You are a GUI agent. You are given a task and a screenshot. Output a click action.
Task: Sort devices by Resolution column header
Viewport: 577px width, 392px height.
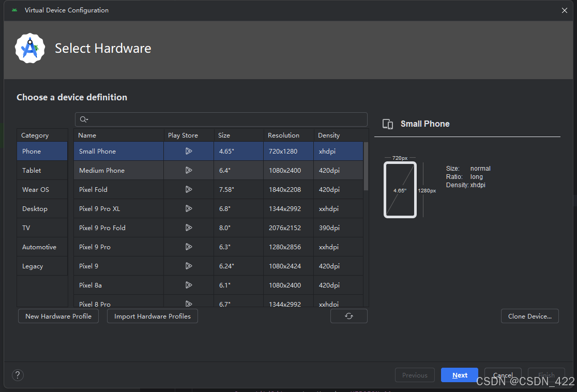tap(283, 135)
